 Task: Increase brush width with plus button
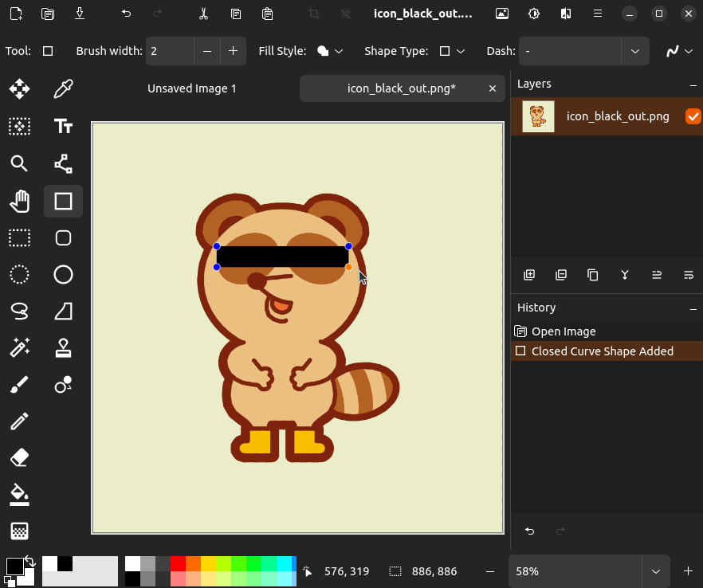[233, 51]
